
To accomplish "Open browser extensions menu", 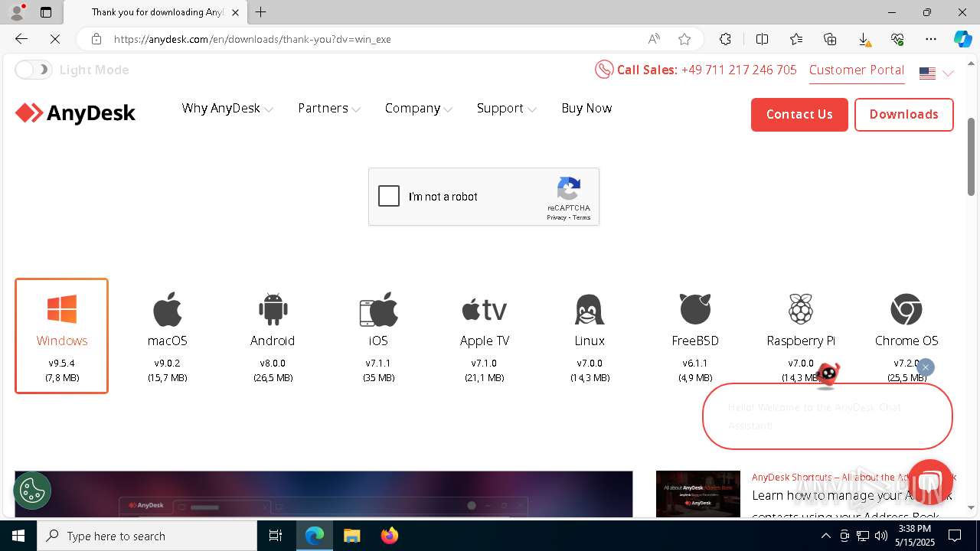I will (x=725, y=39).
